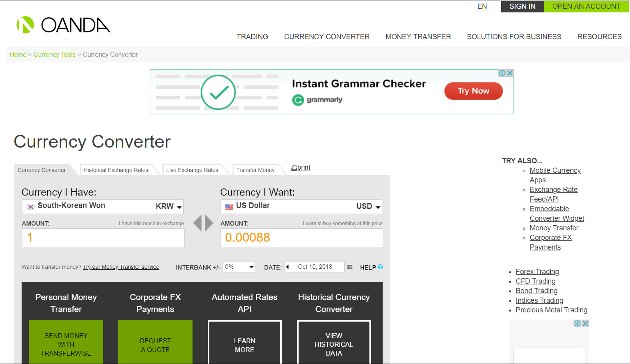Click the Currency Tools breadcrumb link
630x364 pixels.
[x=54, y=55]
